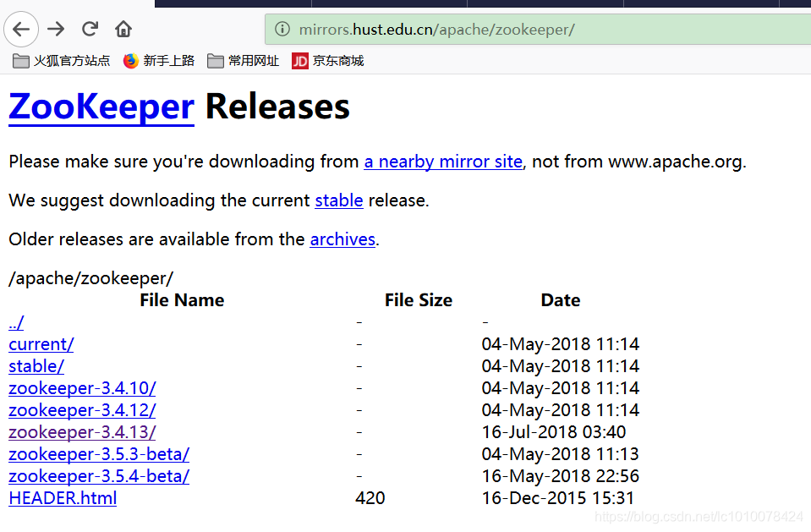
Task: Click the date 16-May-2018 22:56
Action: click(x=561, y=476)
